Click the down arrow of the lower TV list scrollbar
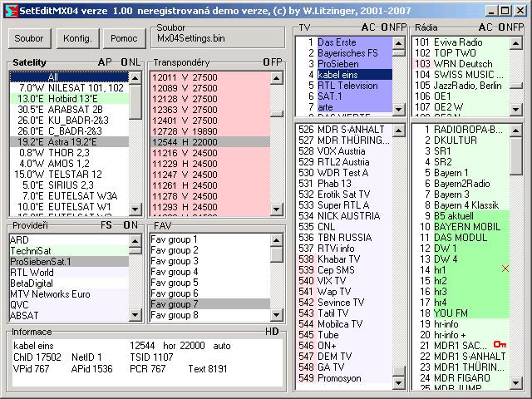 click(x=399, y=383)
